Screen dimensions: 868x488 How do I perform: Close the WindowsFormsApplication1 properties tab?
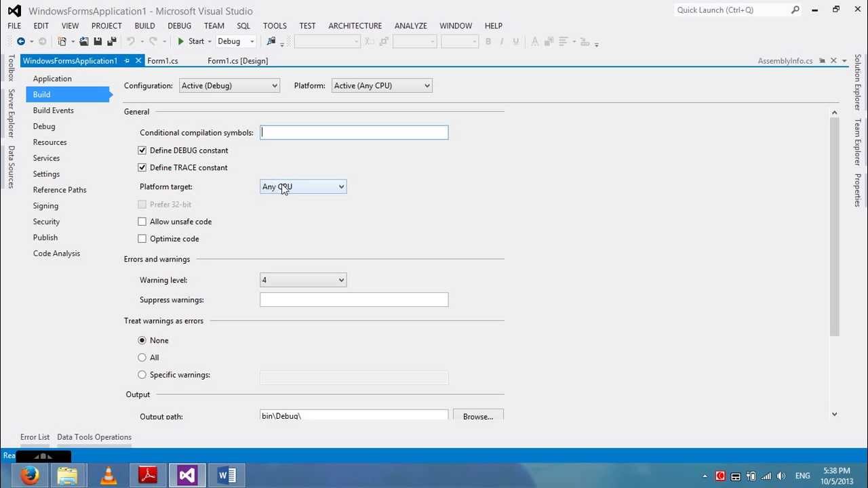(x=138, y=61)
